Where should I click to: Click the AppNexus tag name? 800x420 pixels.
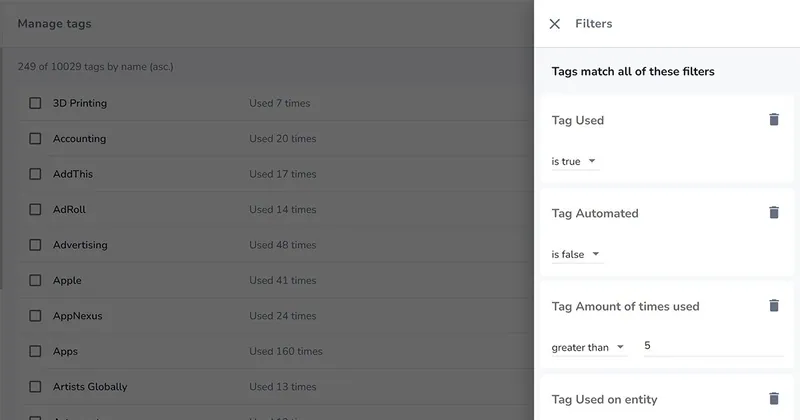tap(78, 316)
